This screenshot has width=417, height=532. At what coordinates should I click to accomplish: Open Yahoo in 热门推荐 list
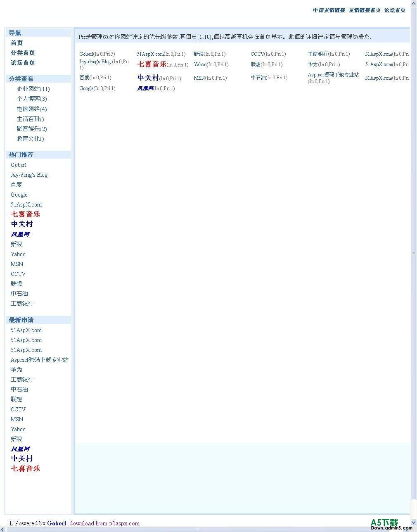click(18, 254)
